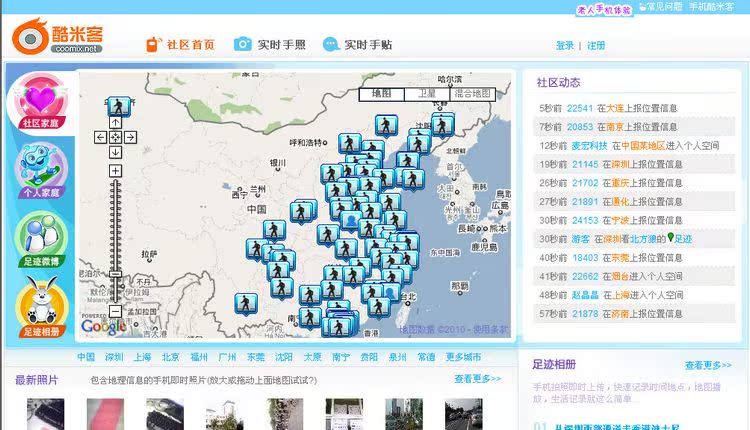Switch map to 卫星 satellite view

coord(426,94)
